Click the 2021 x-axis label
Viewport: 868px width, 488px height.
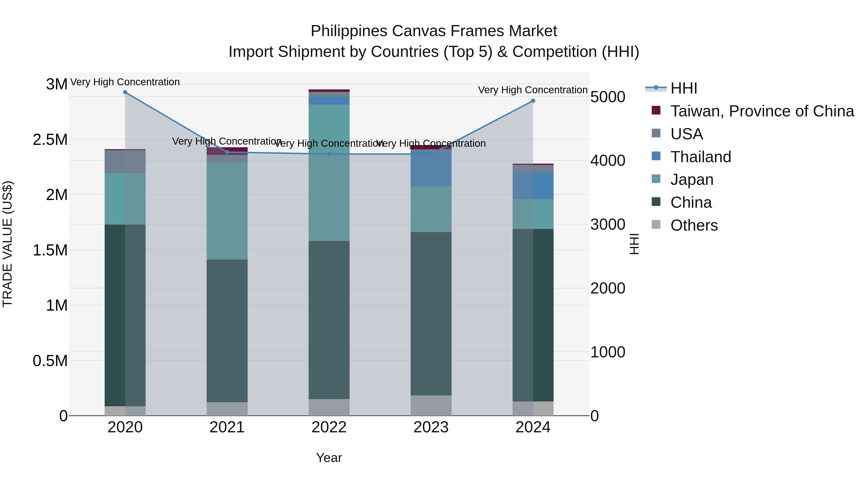[227, 427]
